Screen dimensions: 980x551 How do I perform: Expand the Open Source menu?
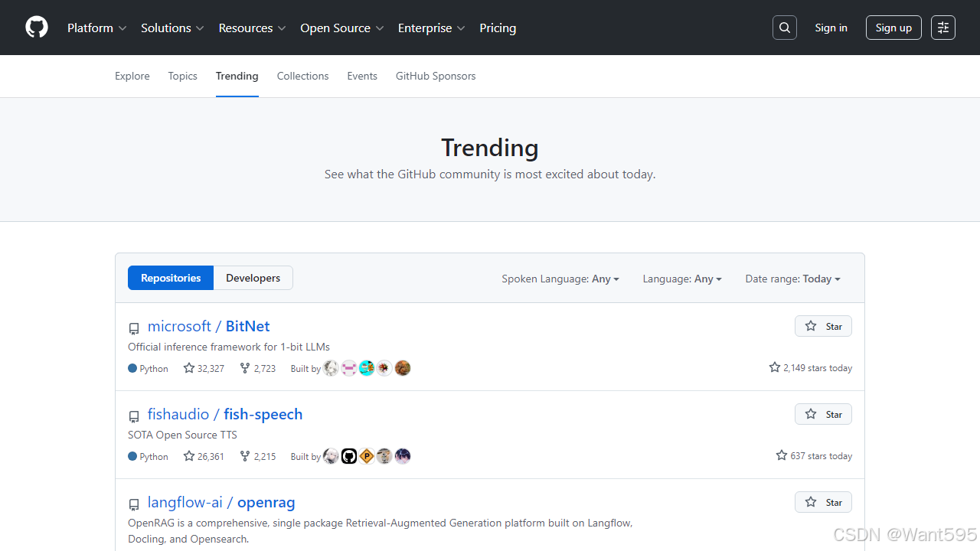[342, 28]
